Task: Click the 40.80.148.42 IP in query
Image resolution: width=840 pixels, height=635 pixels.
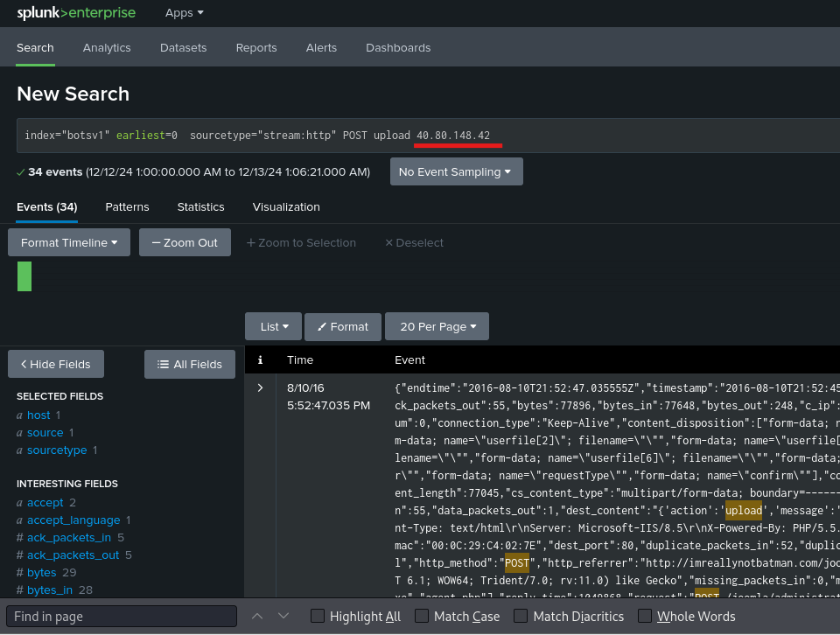Action: 453,136
